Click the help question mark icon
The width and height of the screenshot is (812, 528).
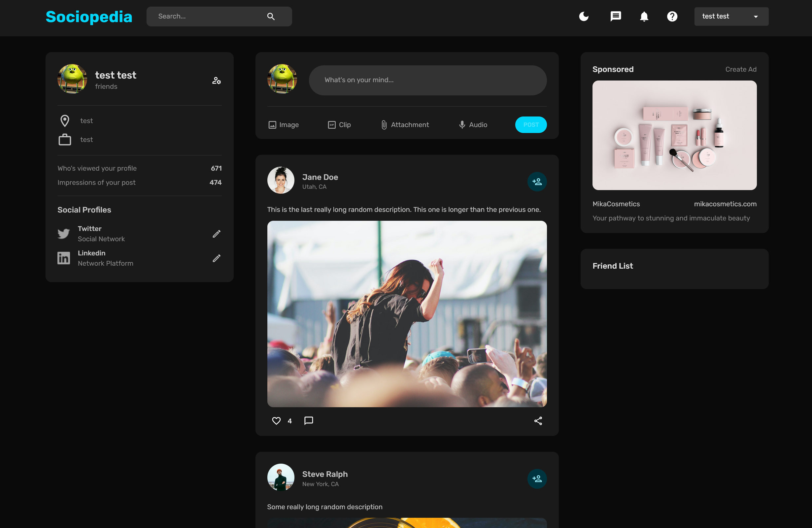672,16
